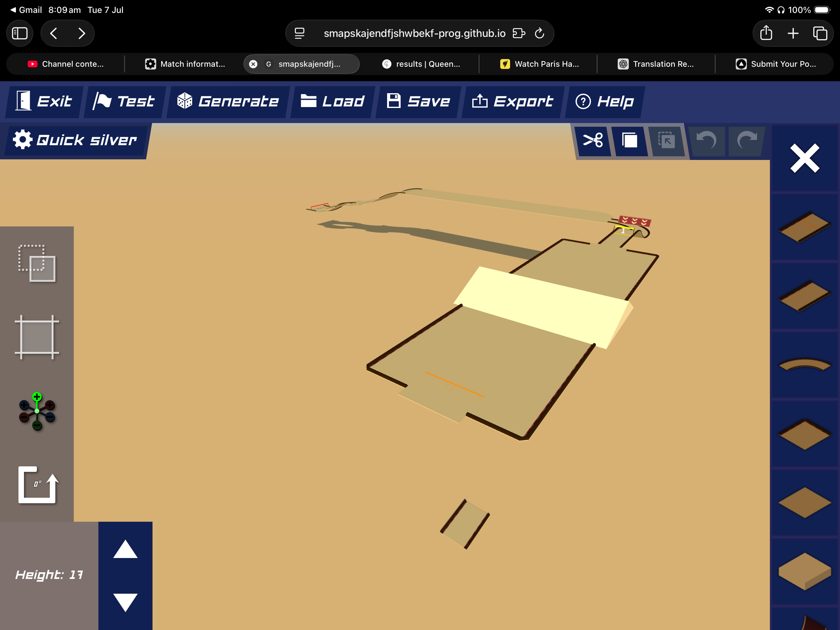This screenshot has width=840, height=630.
Task: Switch to the Translation Re tab
Action: [x=656, y=64]
